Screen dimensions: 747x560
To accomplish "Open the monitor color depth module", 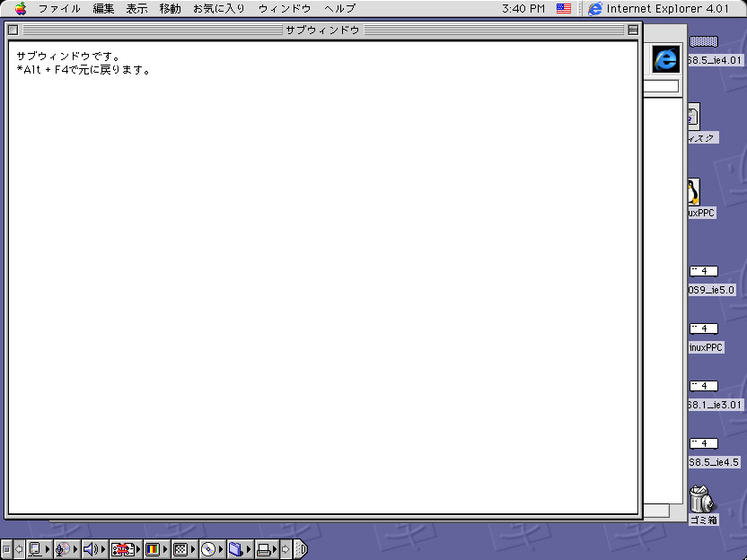I will point(157,549).
